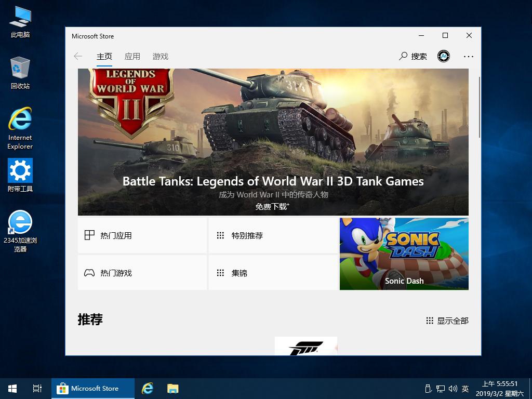This screenshot has width=532, height=399.
Task: Select the 2345加速浏览器 desktop icon
Action: 20,231
